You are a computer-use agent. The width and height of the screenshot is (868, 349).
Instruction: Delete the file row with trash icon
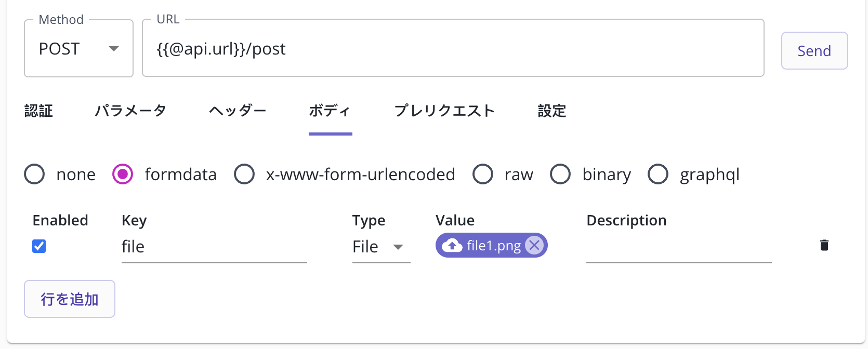pos(824,245)
